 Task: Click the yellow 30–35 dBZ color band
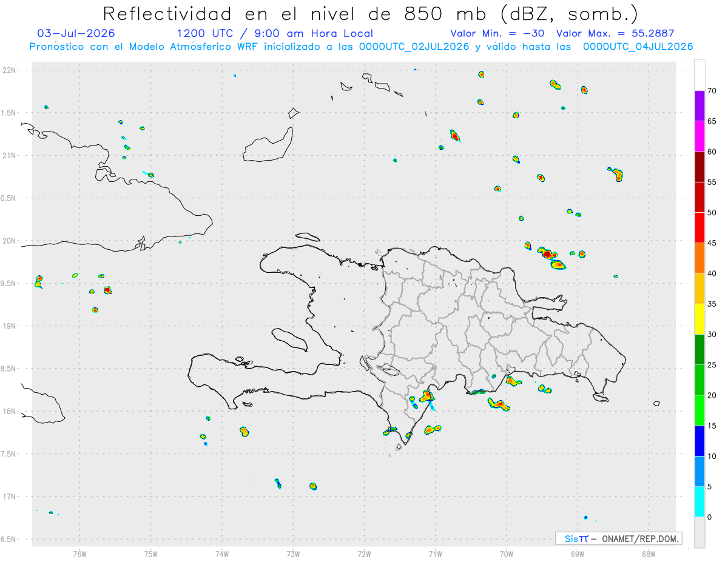pyautogui.click(x=699, y=319)
